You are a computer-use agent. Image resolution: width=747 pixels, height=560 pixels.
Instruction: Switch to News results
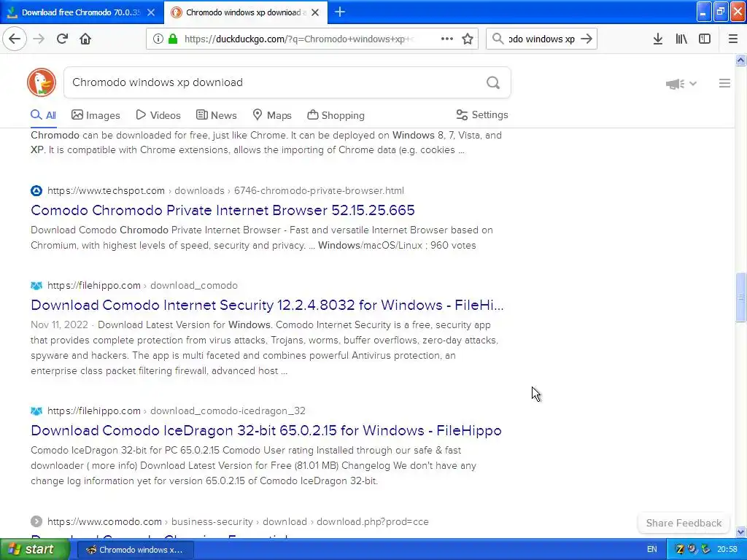point(216,115)
